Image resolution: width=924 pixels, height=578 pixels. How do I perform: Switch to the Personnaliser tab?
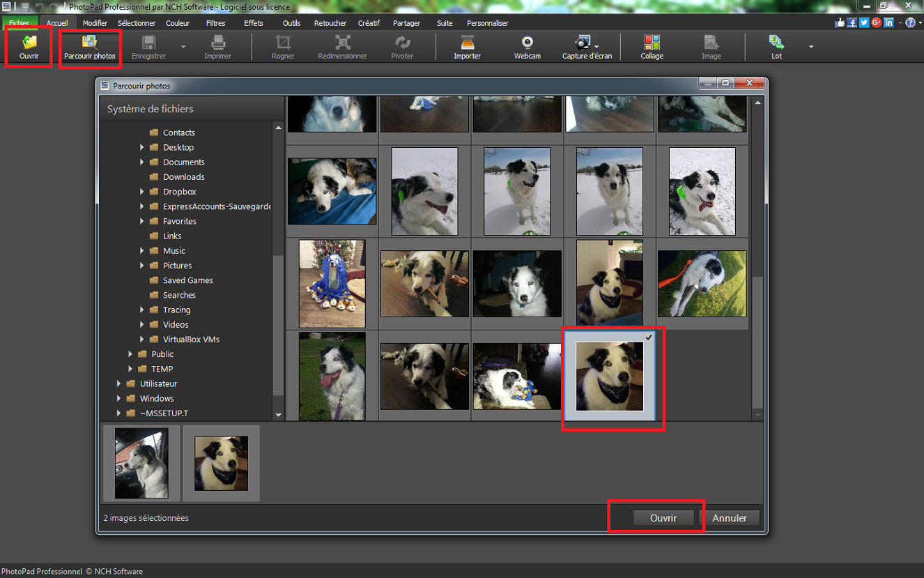click(488, 23)
